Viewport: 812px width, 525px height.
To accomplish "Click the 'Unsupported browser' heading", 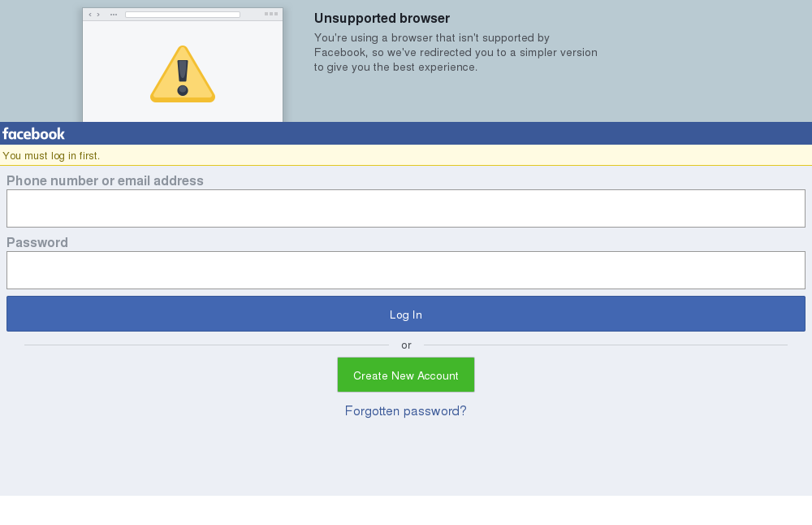I will [382, 18].
